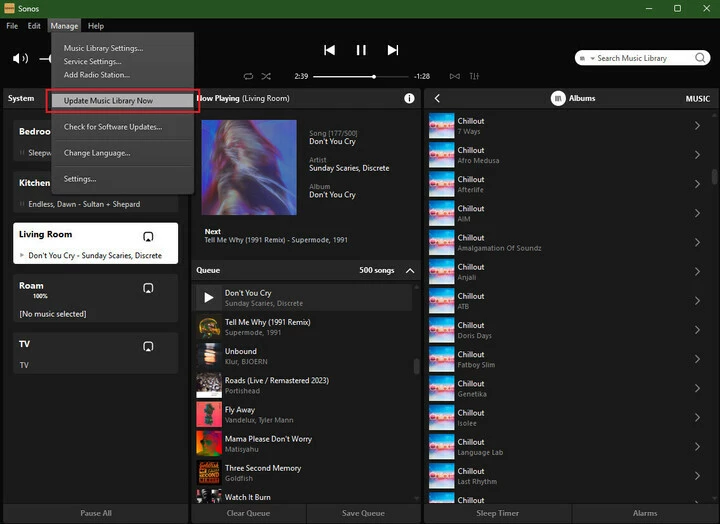The width and height of the screenshot is (720, 524).
Task: Open the group icon for Roam
Action: click(148, 288)
